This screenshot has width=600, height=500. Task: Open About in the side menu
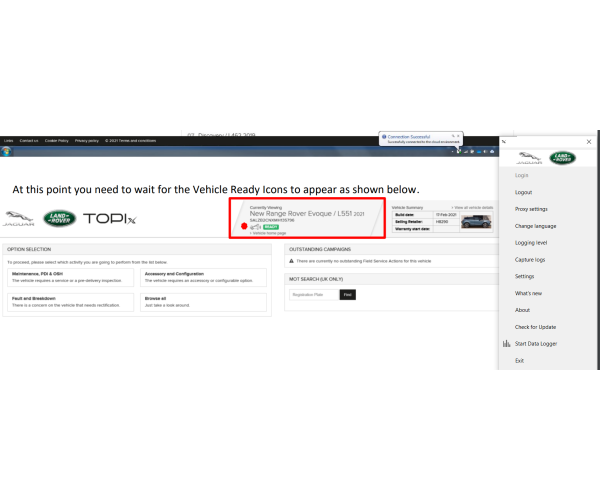(x=522, y=310)
